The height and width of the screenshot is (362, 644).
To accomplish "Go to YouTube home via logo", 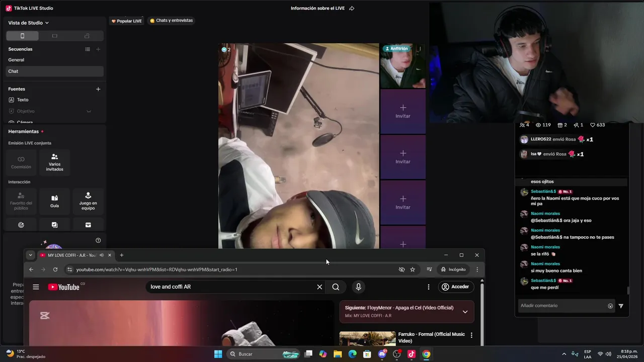I will point(64,287).
